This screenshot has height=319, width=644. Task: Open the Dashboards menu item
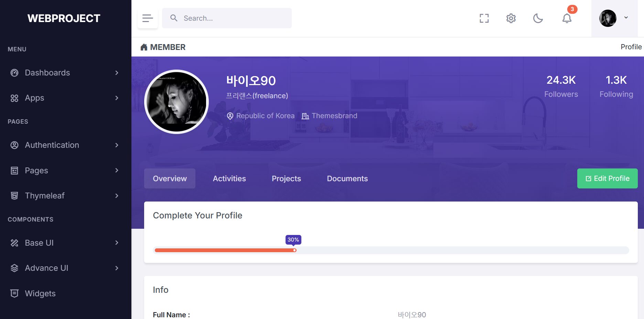coord(65,73)
